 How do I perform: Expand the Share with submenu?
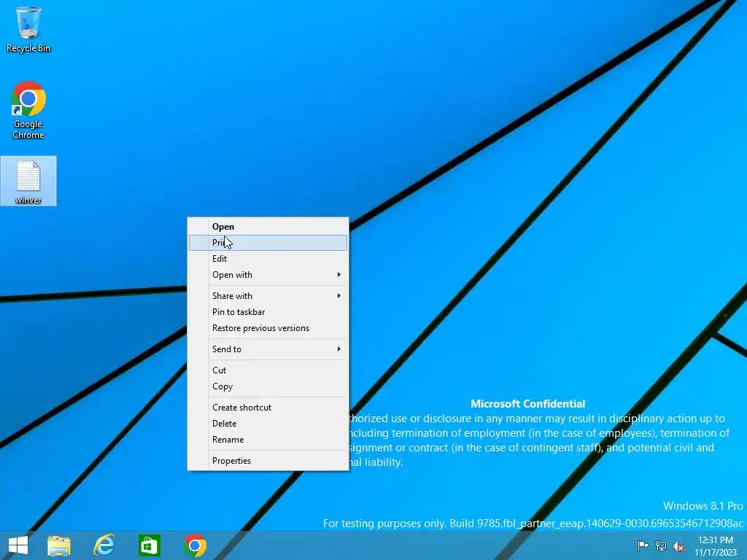268,296
